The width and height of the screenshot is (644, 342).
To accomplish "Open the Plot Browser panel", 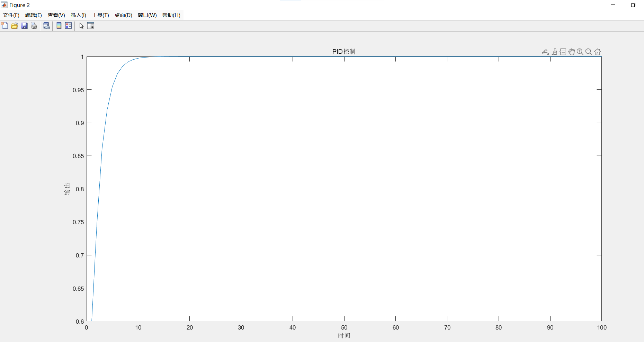I will tap(91, 26).
